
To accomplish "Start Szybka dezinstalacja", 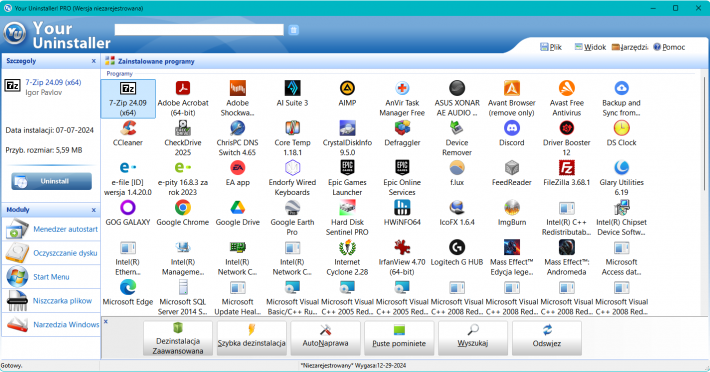I will click(252, 338).
